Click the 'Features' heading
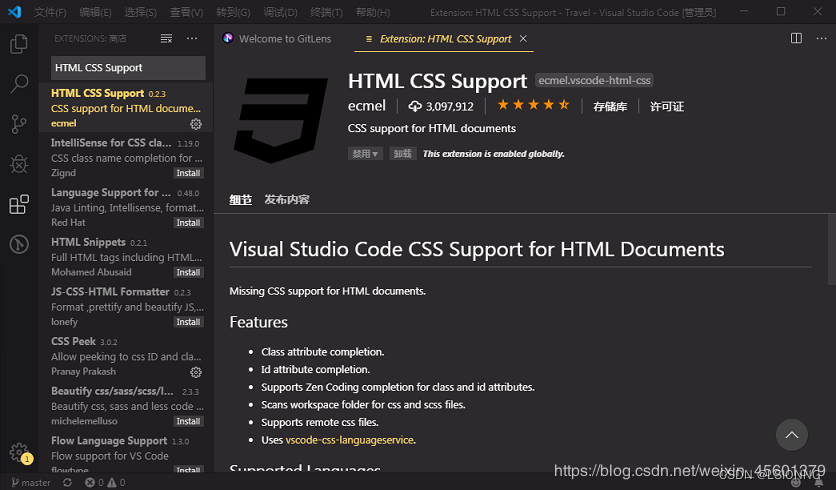 (x=259, y=322)
